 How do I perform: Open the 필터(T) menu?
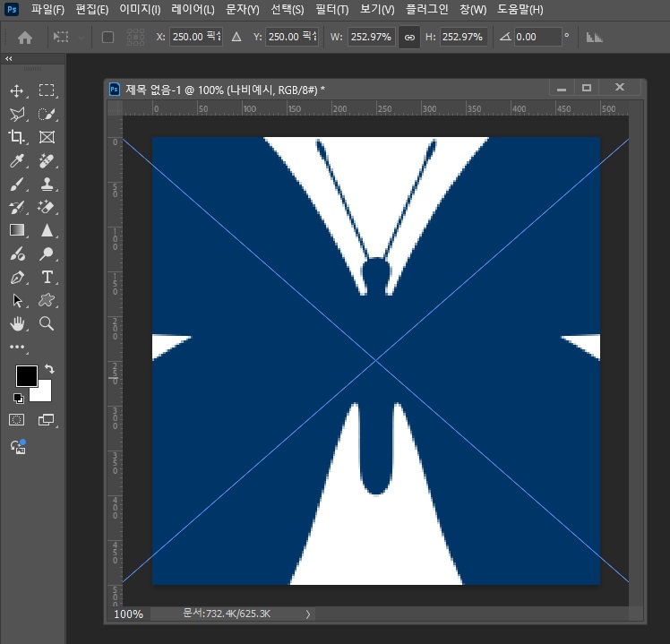tap(332, 9)
